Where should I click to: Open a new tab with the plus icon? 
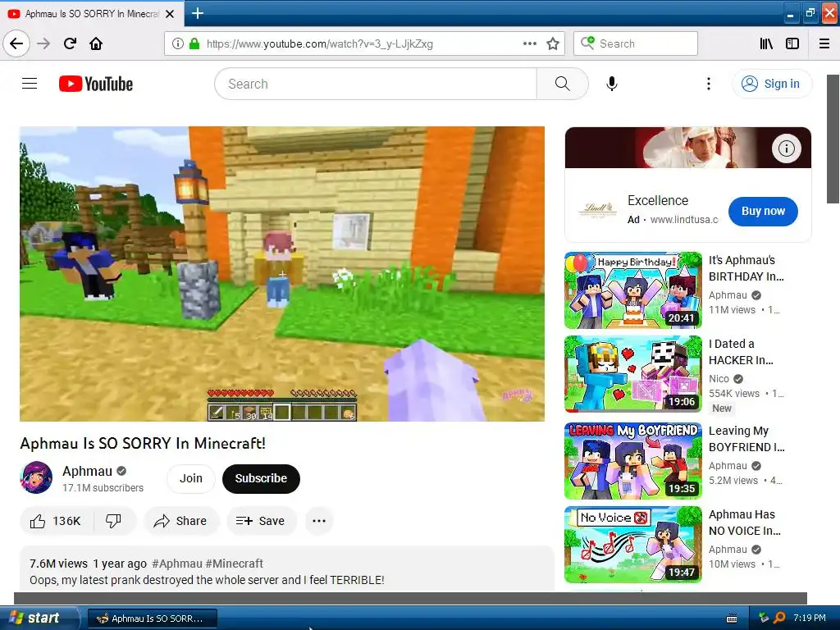click(198, 13)
